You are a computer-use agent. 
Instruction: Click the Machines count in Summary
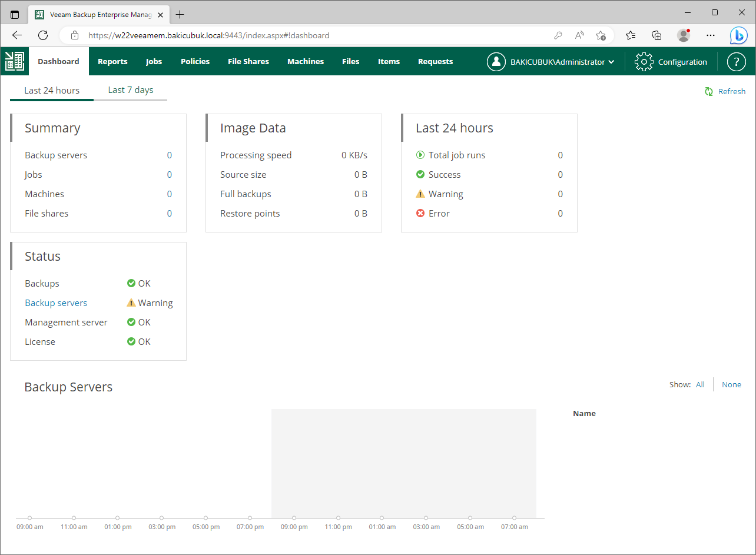point(170,194)
